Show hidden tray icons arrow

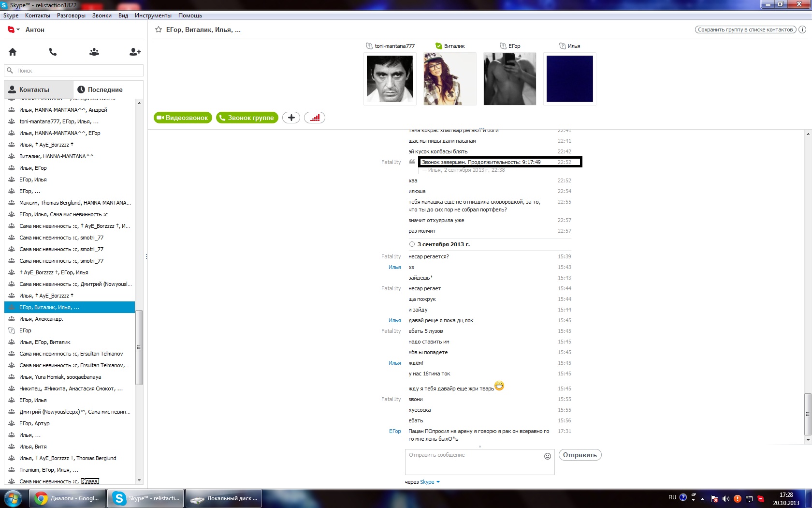pos(702,499)
